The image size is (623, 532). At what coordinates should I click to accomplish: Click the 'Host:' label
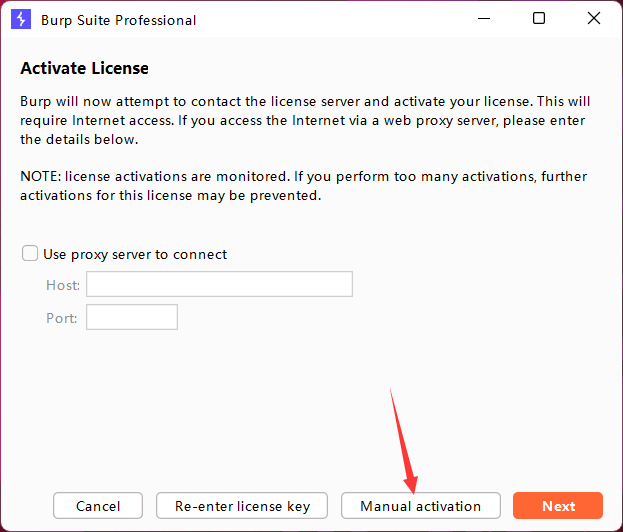[x=62, y=285]
